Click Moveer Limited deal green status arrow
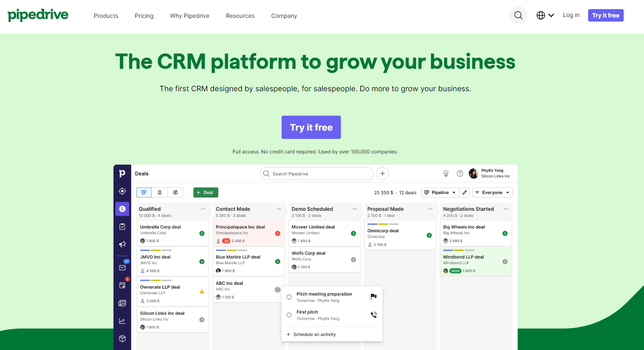The image size is (644, 350). click(353, 233)
